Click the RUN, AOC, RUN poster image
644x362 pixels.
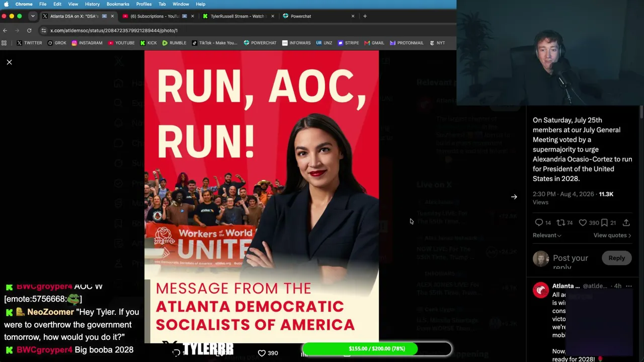tap(262, 197)
